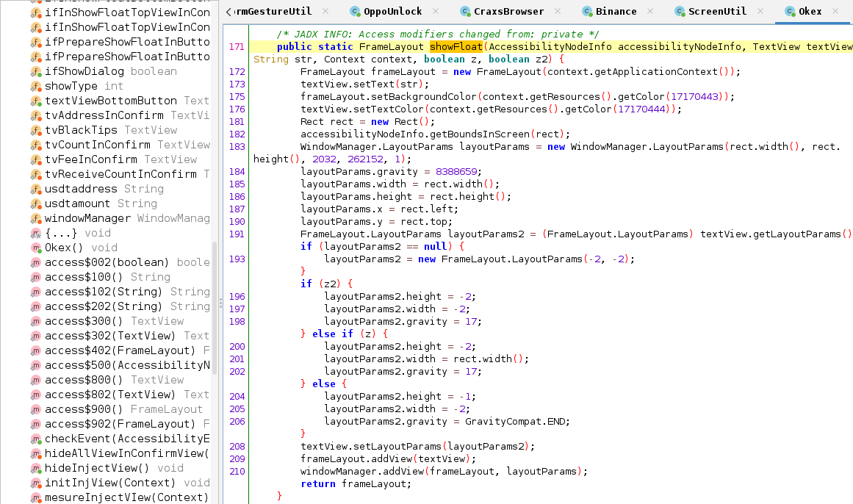Image resolution: width=853 pixels, height=504 pixels.
Task: Click the highlighted showFloat method name
Action: coord(456,47)
